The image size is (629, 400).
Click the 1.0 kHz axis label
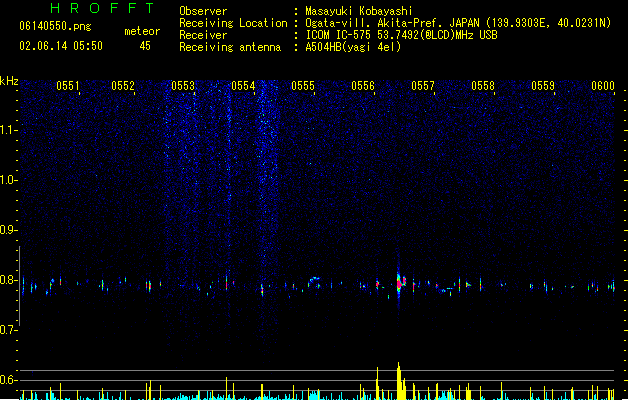coord(8,180)
